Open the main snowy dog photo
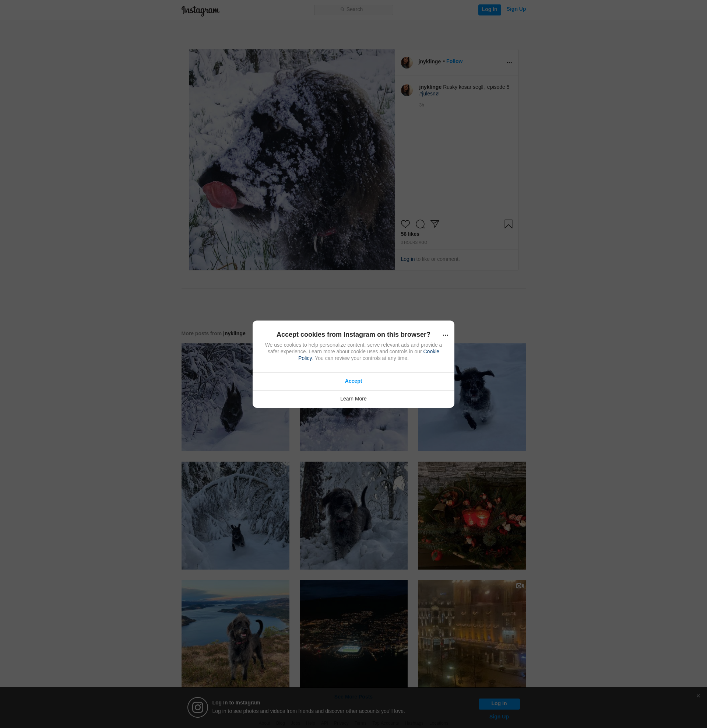 (292, 160)
